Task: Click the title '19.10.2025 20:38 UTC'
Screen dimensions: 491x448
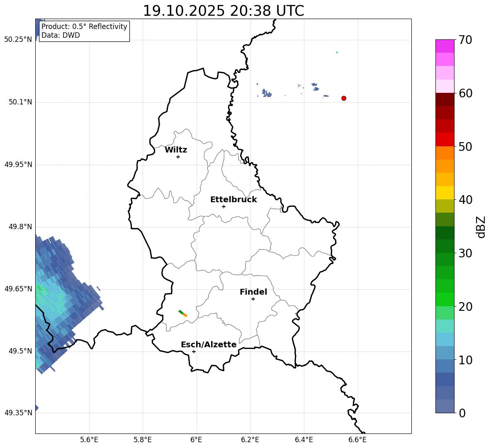Action: click(x=223, y=11)
